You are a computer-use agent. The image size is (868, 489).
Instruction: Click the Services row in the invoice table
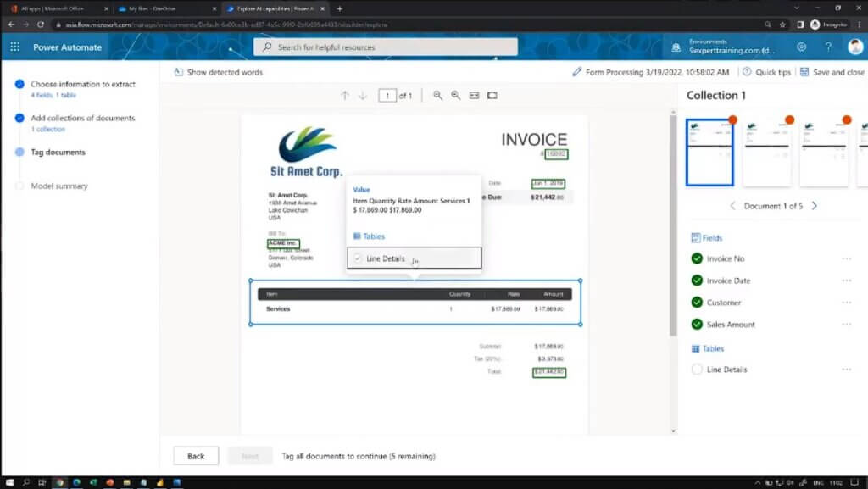click(415, 308)
